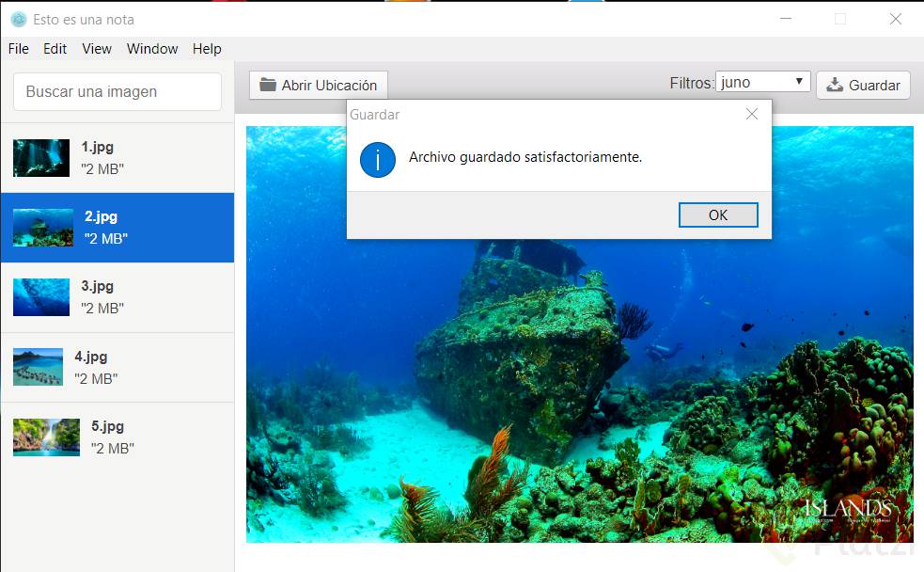Click the "2 MB" size under 5.jpg
Screen dimensions: 924x572
[113, 448]
